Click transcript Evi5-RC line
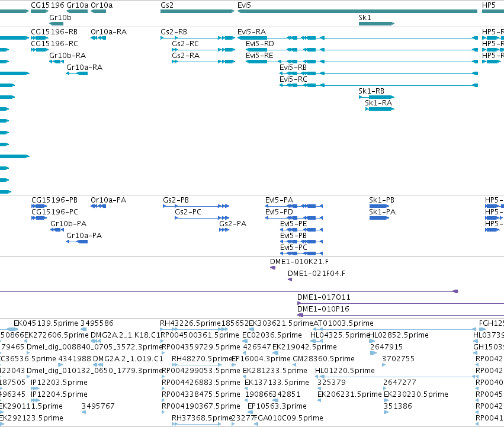 tap(378, 85)
